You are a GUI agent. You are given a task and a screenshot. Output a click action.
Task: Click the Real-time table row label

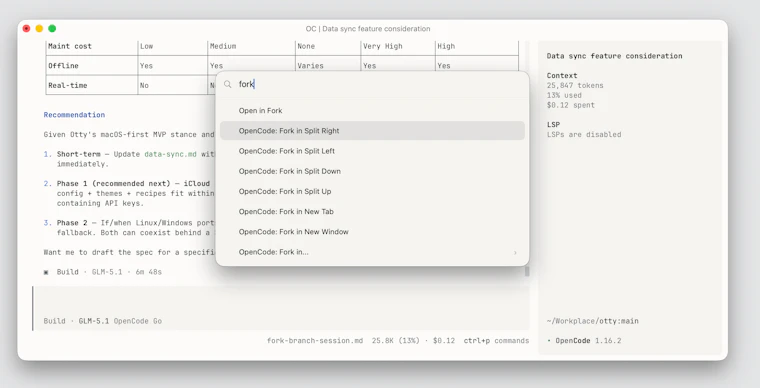(67, 85)
